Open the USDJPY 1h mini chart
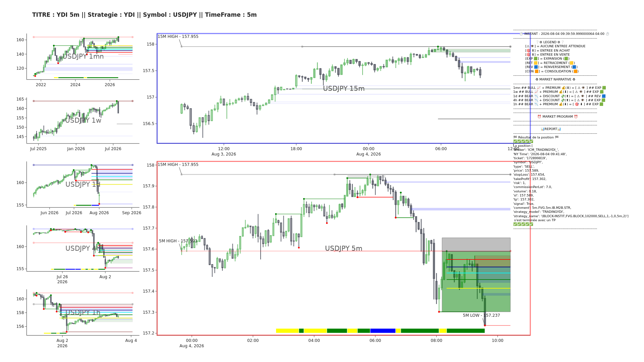 click(x=83, y=312)
